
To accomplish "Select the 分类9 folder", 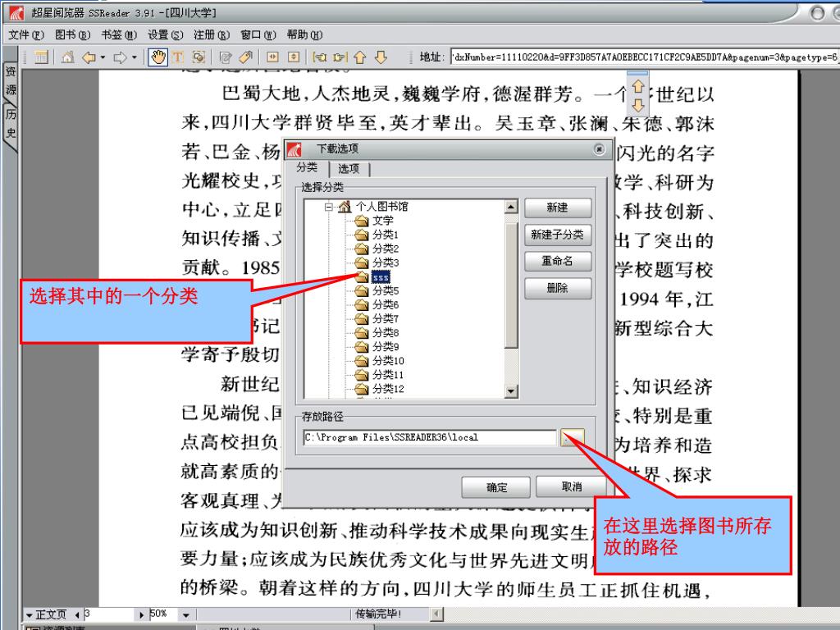I will point(386,347).
